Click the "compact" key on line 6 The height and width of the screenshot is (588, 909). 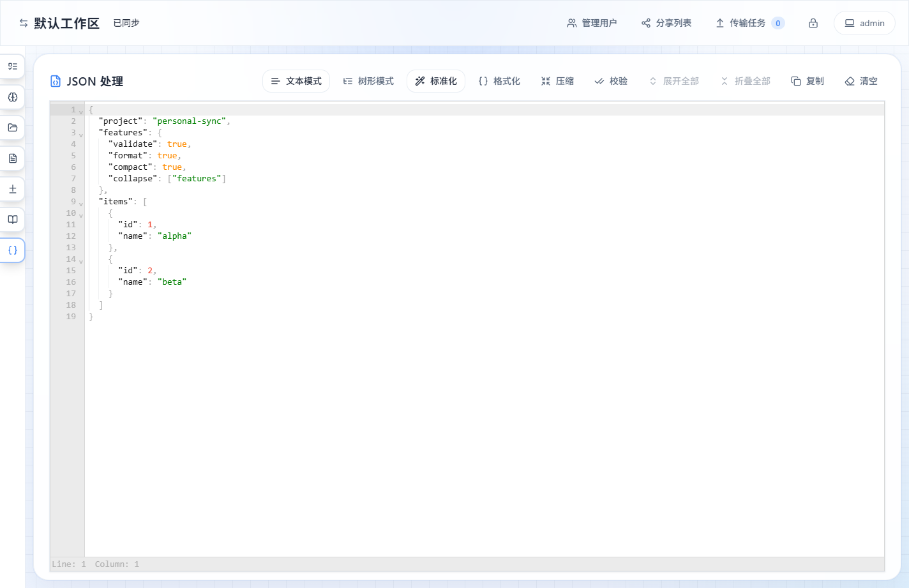[x=130, y=167]
